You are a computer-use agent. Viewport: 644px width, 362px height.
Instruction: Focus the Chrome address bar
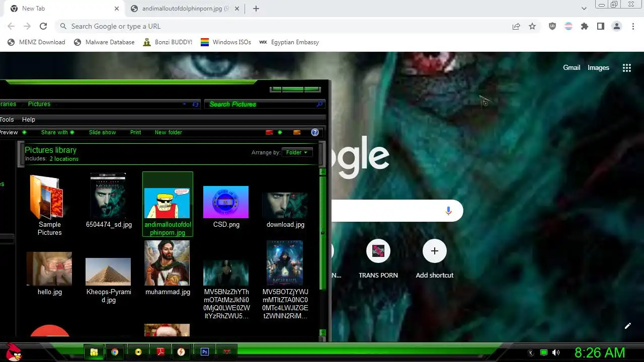pyautogui.click(x=282, y=26)
